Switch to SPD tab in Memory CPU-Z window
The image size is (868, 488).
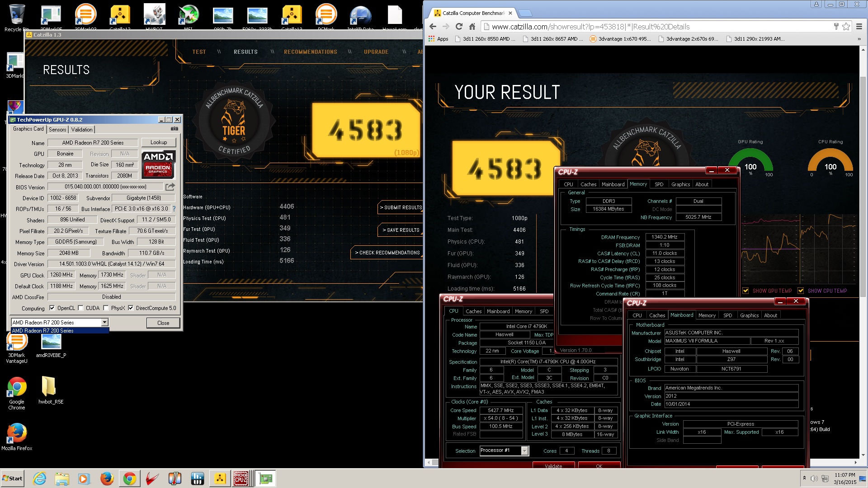coord(659,184)
